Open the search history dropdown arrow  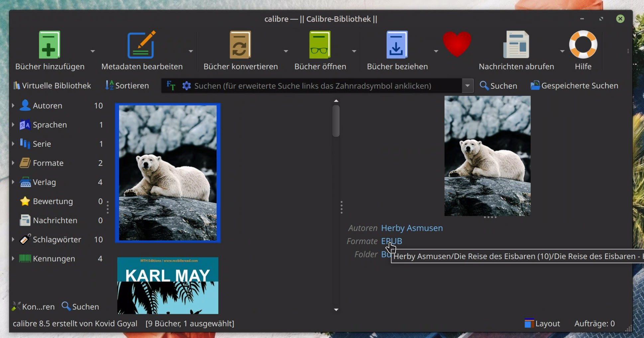(x=467, y=86)
